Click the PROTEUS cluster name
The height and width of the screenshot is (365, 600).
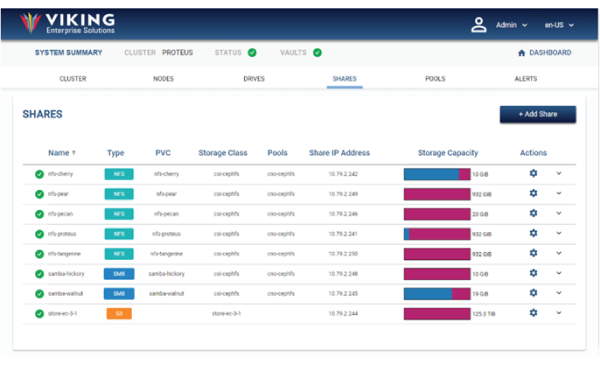[177, 52]
